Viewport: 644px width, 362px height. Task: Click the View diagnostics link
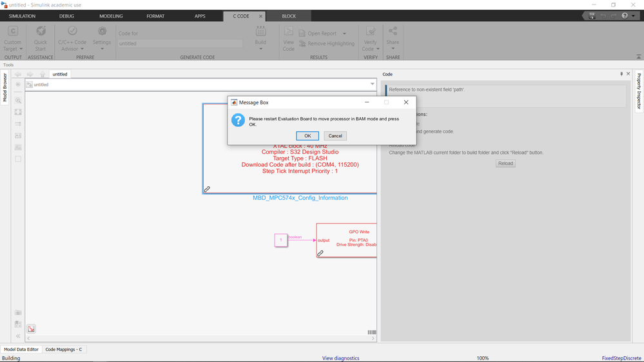click(x=340, y=358)
